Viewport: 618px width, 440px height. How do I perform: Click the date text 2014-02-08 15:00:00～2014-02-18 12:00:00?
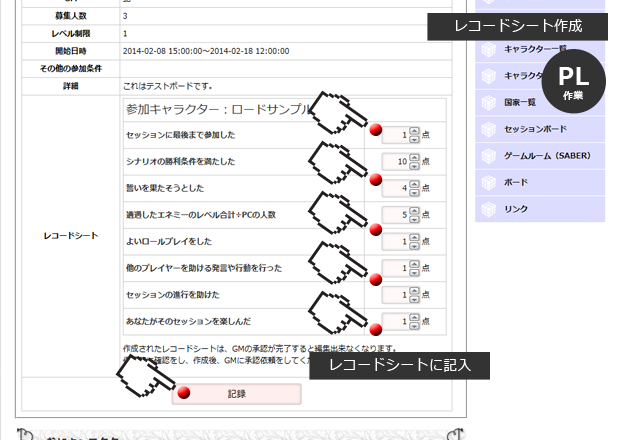[206, 51]
